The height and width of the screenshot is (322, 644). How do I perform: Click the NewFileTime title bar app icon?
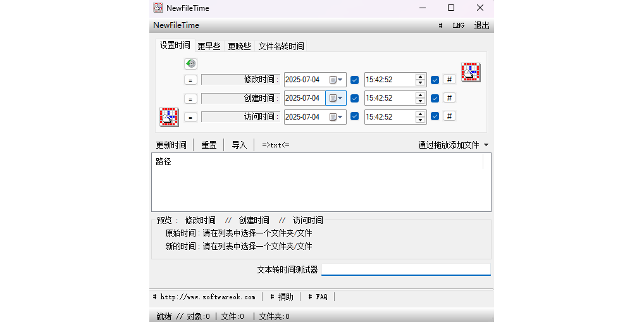[x=158, y=8]
